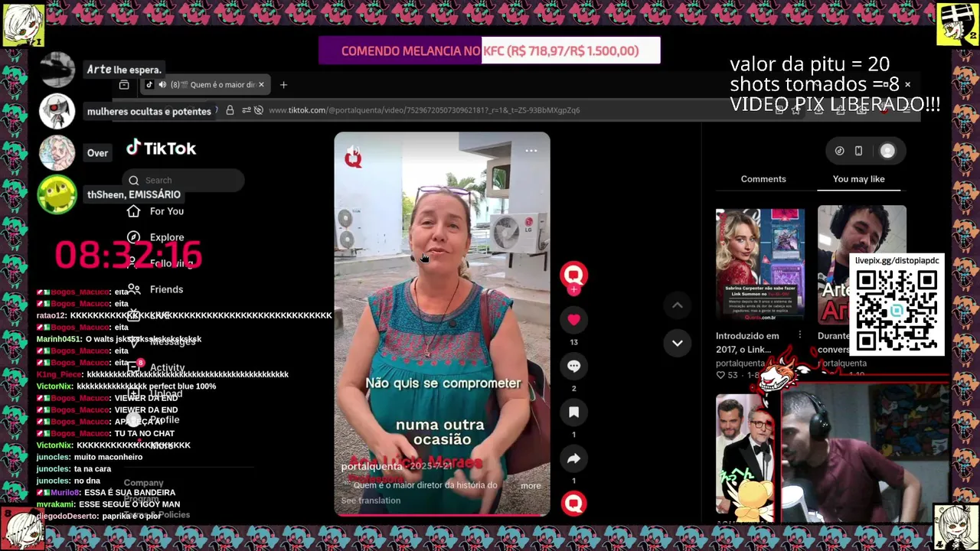Open 'Introduzido em 2017, o Link...' video title
This screenshot has height=551, width=980.
[x=747, y=342]
